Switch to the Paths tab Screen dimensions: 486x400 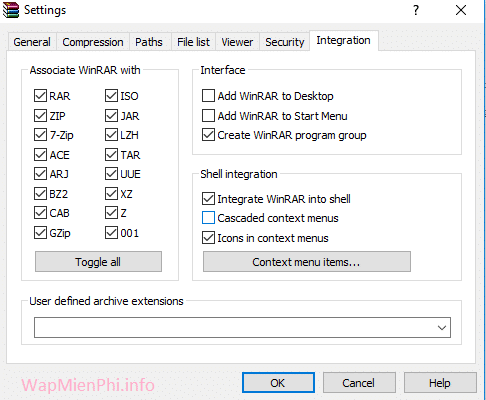[x=149, y=42]
